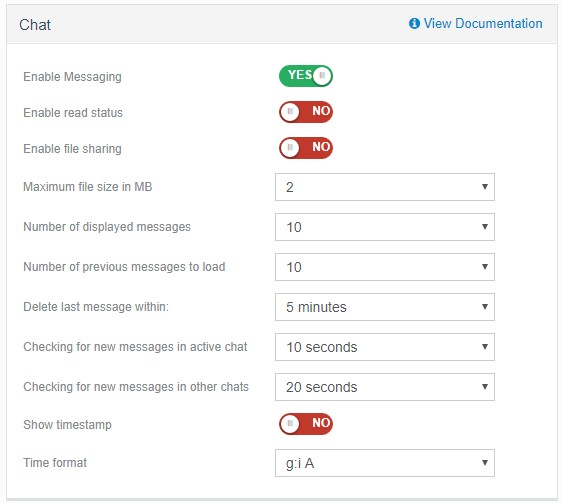Change the active chat checking interval dropdown
562x503 pixels.
(385, 347)
